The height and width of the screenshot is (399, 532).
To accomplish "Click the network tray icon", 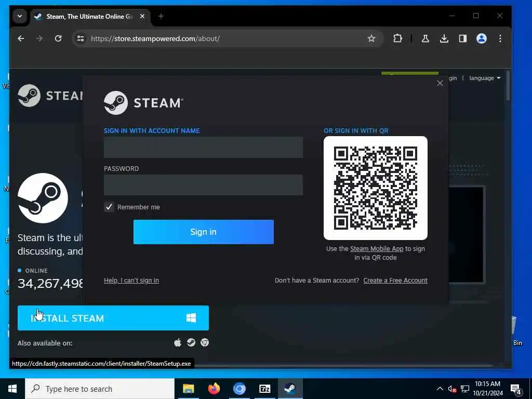I will (x=465, y=389).
